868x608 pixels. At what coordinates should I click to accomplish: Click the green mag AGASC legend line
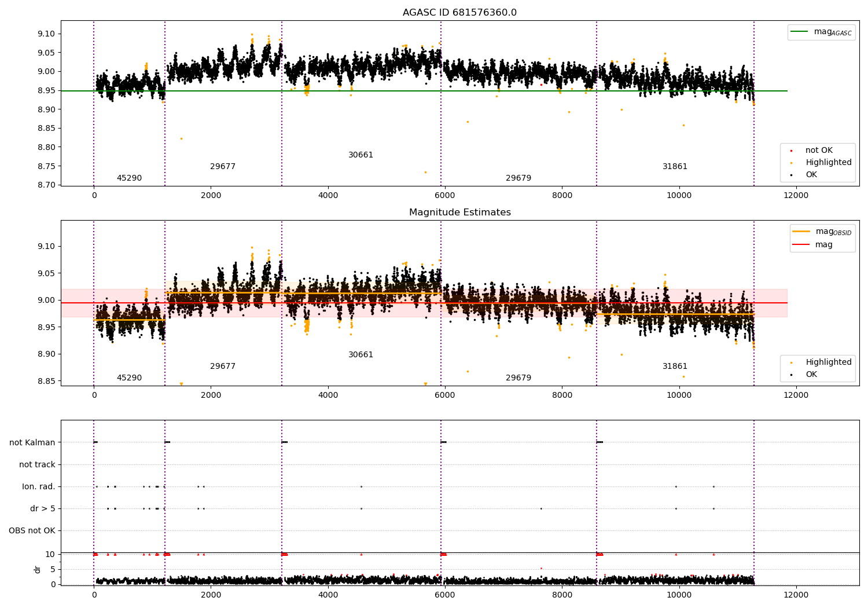(x=799, y=32)
